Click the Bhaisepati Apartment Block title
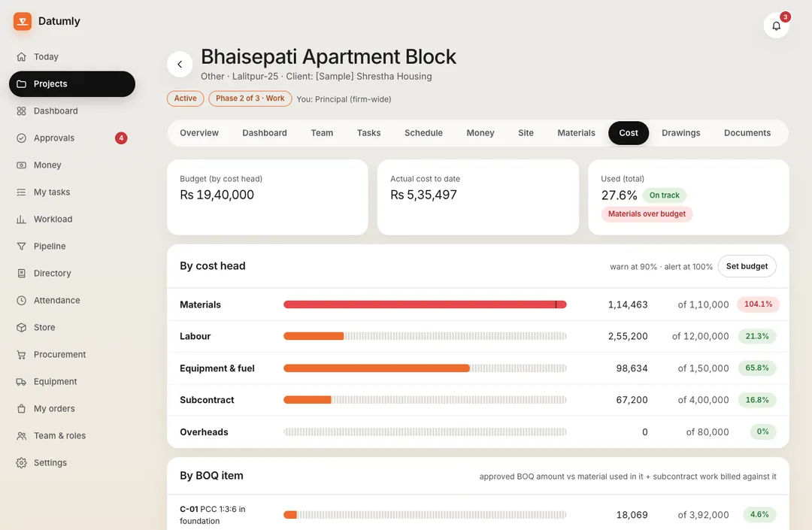Screen dimensions: 812x530 [329, 57]
